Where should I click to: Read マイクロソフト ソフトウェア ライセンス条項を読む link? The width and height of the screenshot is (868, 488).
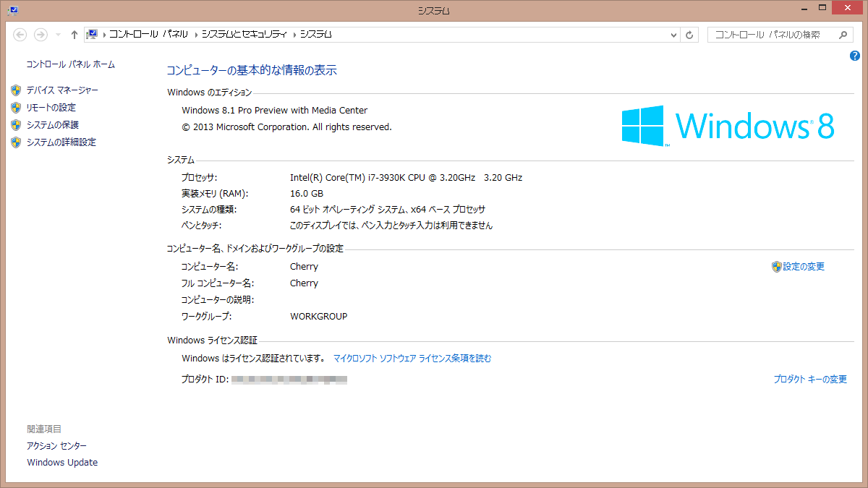tap(412, 359)
